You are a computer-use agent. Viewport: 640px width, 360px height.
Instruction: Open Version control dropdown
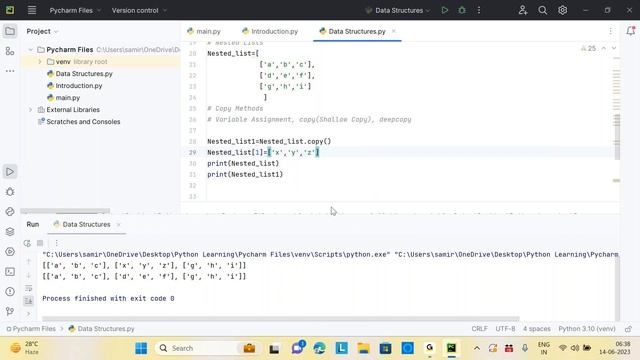coord(139,10)
